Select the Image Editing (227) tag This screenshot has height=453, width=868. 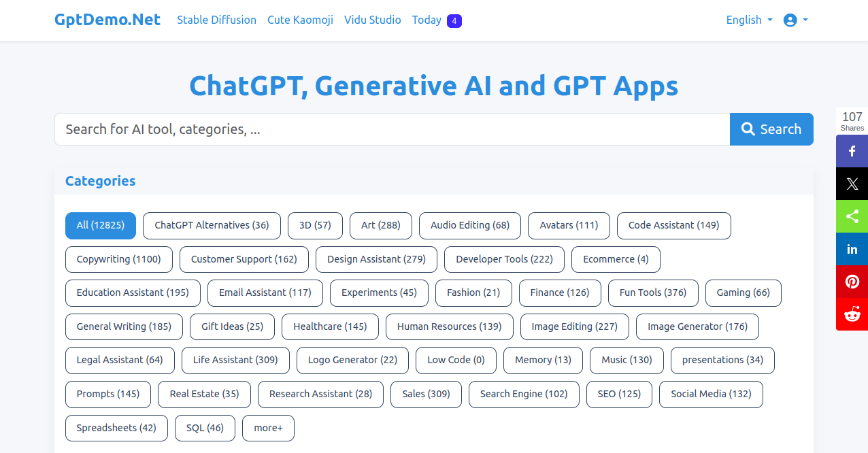[575, 326]
